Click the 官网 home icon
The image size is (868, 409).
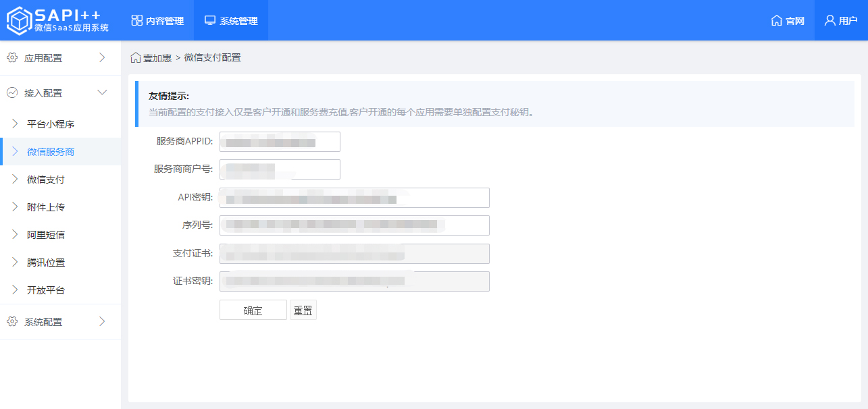(776, 21)
